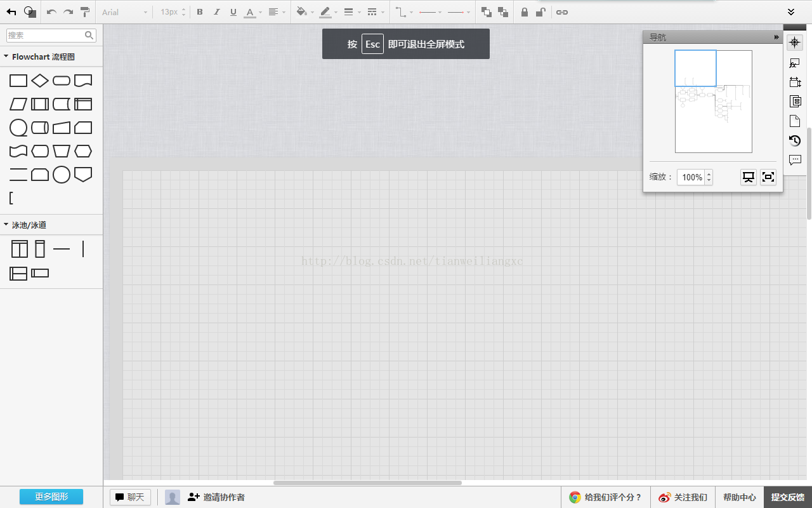Unlock the selected shape
This screenshot has width=812, height=508.
(x=541, y=12)
